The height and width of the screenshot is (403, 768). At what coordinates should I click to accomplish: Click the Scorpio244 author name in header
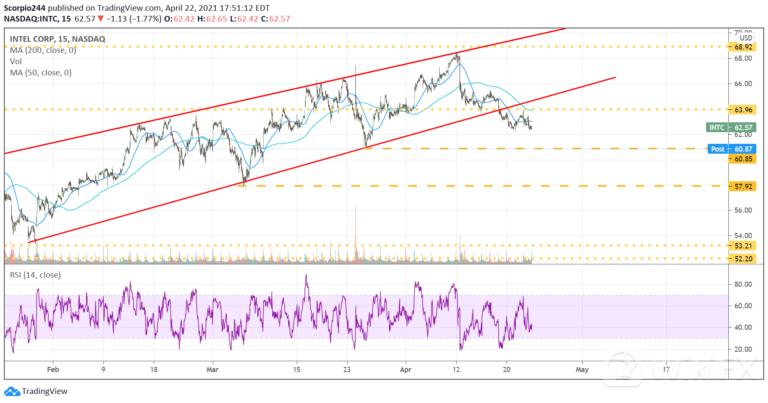(29, 7)
